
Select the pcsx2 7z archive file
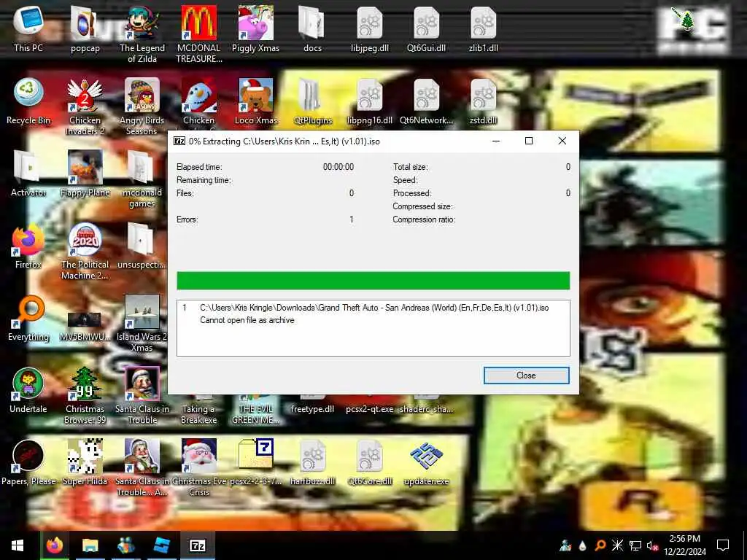(256, 463)
